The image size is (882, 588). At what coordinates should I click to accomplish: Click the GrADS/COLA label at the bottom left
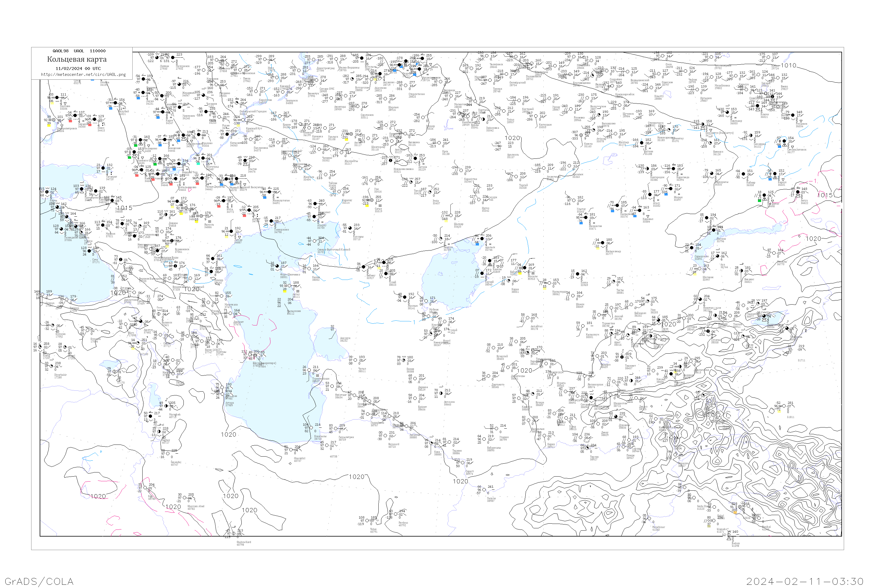(x=39, y=581)
